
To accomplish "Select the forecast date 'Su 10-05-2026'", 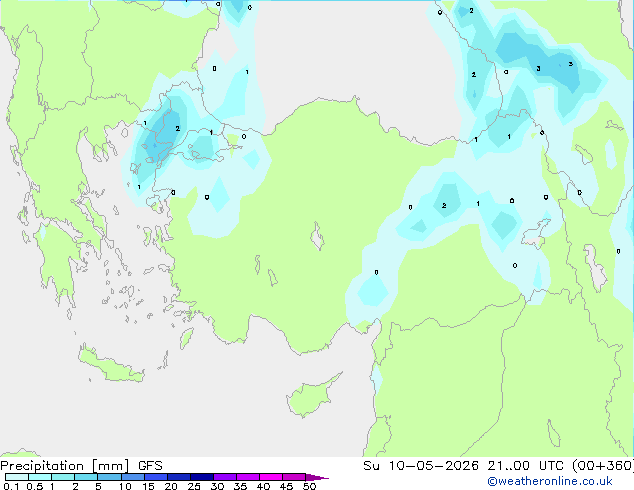I will coord(421,465).
